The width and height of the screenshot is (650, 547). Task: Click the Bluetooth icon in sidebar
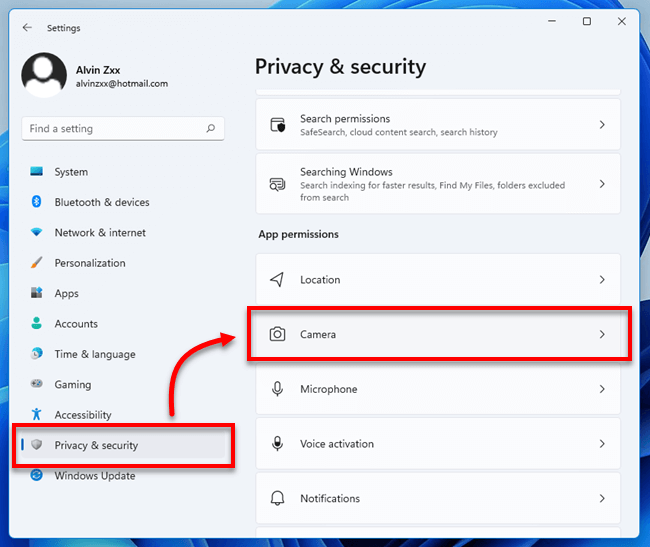(x=37, y=202)
